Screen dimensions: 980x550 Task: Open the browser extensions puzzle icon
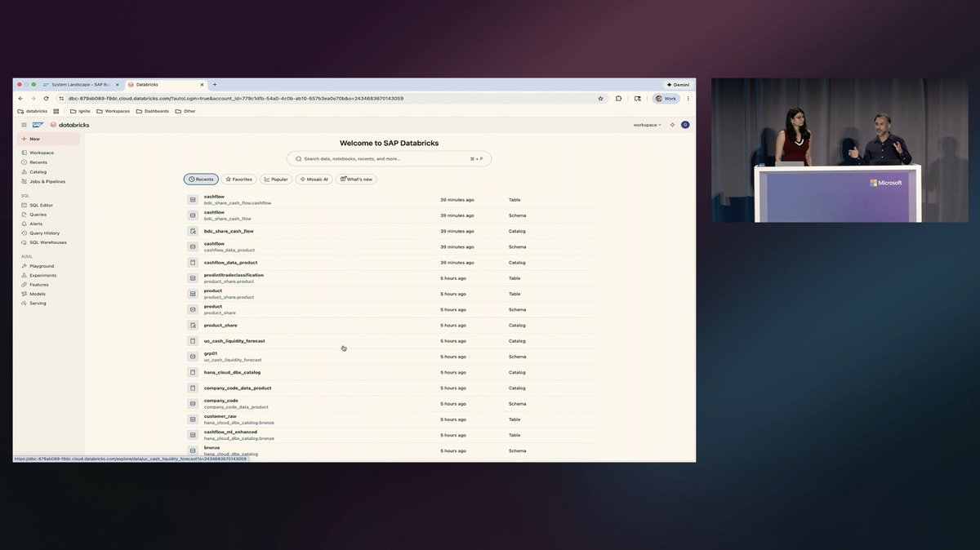coord(618,98)
